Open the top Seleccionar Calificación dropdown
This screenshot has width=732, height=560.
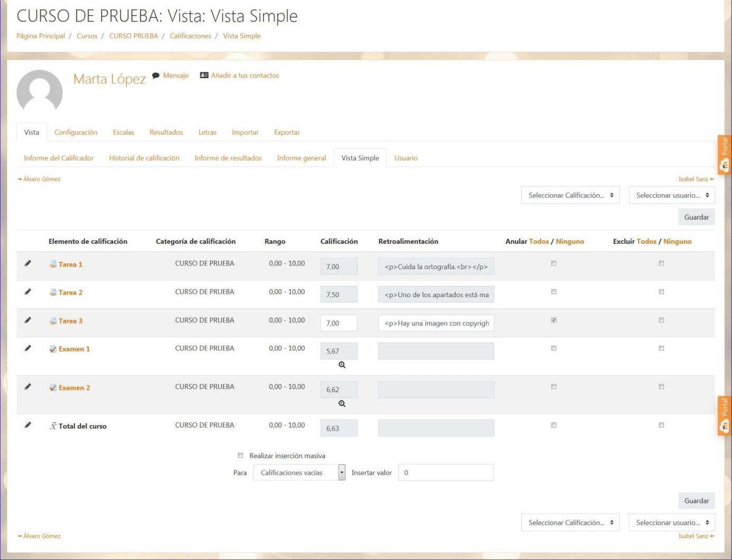[570, 195]
